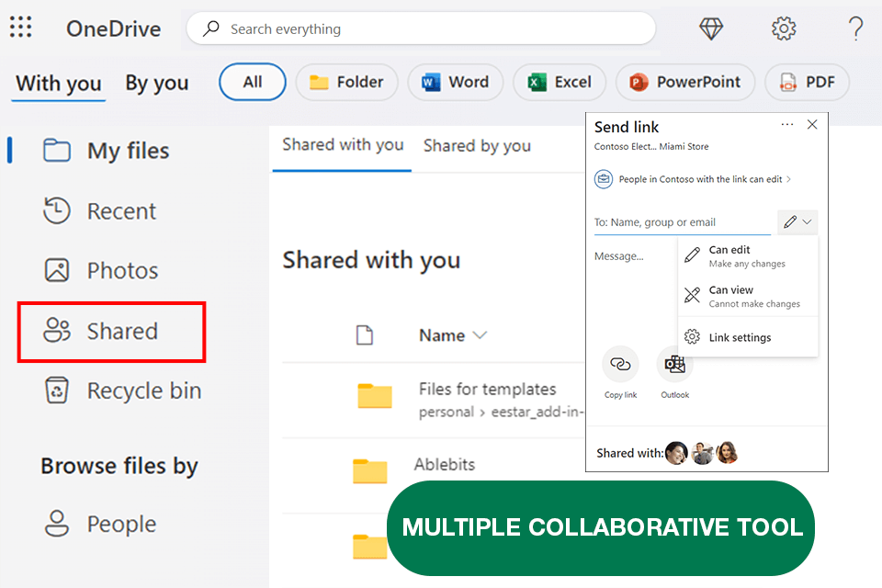Focus the Message text area
The image size is (882, 588).
[x=618, y=256]
